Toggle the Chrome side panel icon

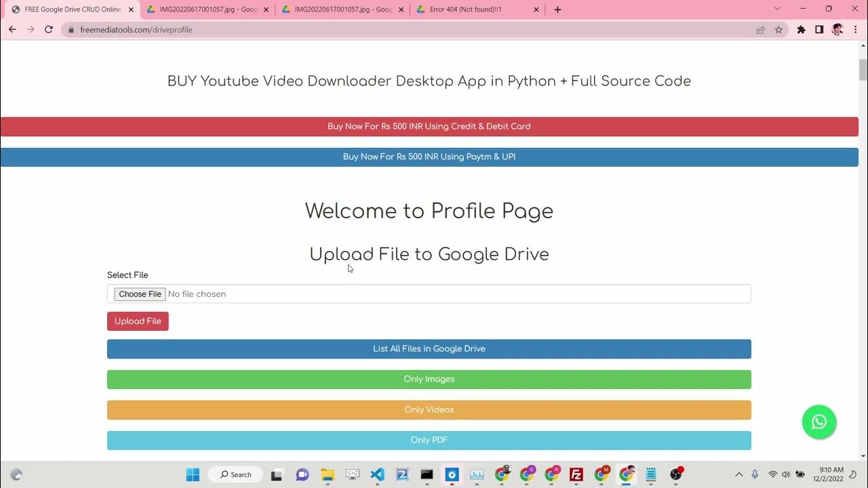(x=819, y=30)
